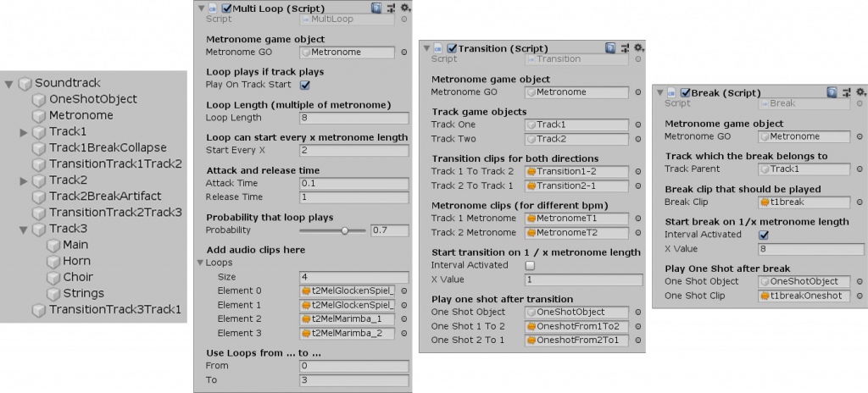This screenshot has width=868, height=393.
Task: Expand the Track1 hierarchy node
Action: click(x=24, y=132)
